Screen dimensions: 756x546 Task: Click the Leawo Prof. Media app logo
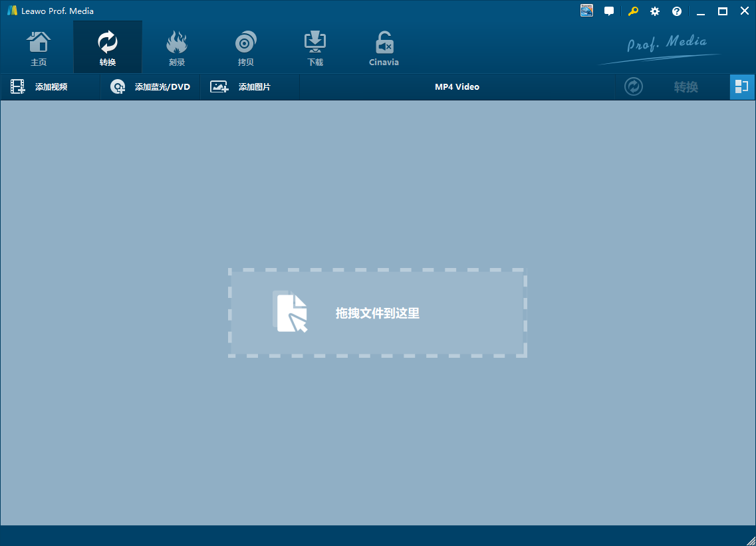pyautogui.click(x=12, y=11)
